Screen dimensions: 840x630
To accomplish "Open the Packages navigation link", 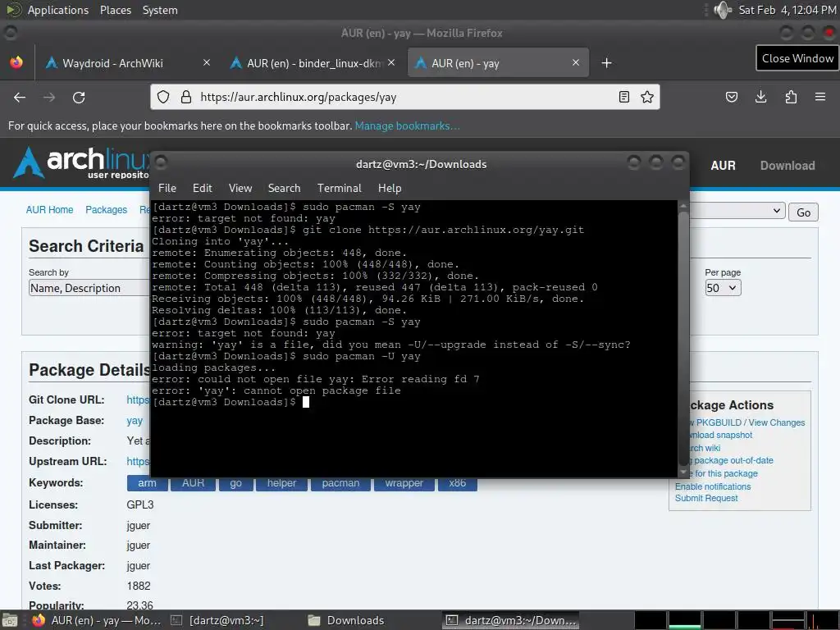I will click(x=106, y=209).
